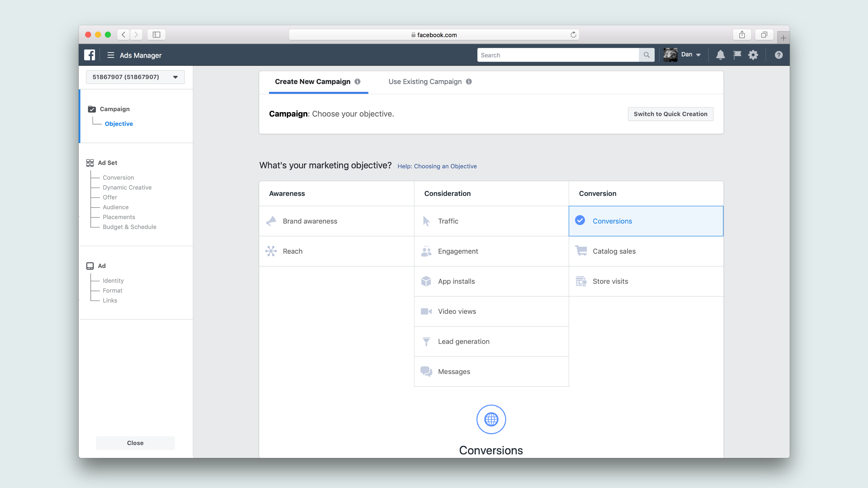Select Identity under the Ad section
Screen dimensions: 868x488
[113, 281]
